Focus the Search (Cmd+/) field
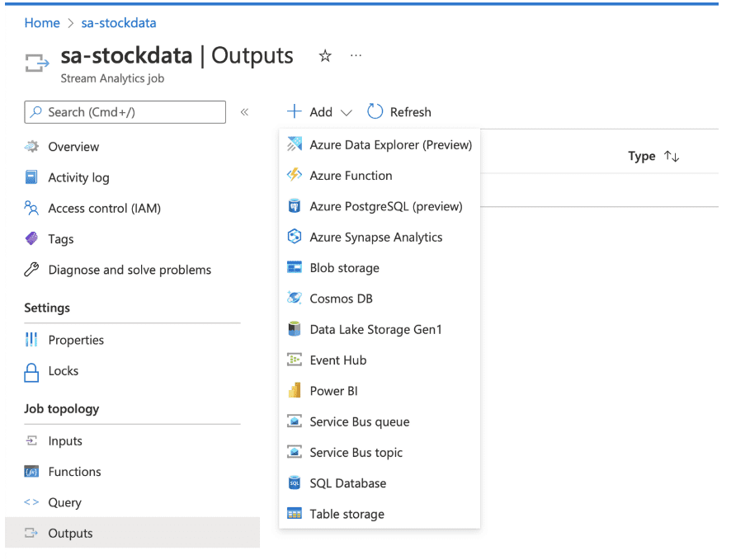731x560 pixels. click(x=125, y=112)
